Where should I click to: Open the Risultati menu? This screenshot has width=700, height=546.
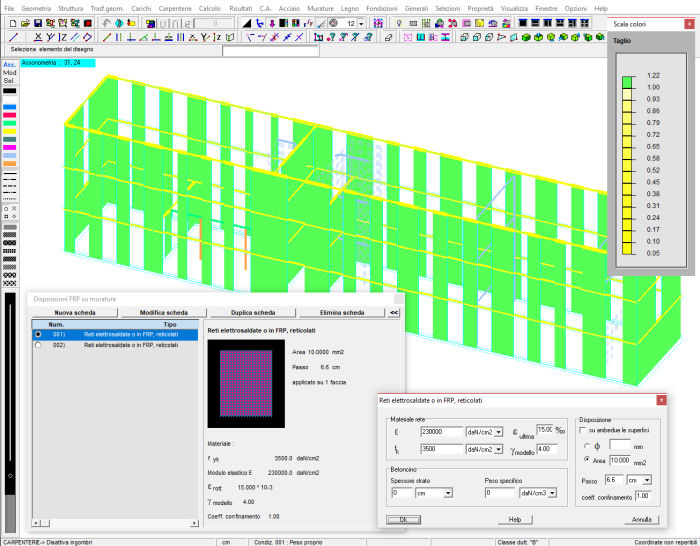[x=241, y=7]
